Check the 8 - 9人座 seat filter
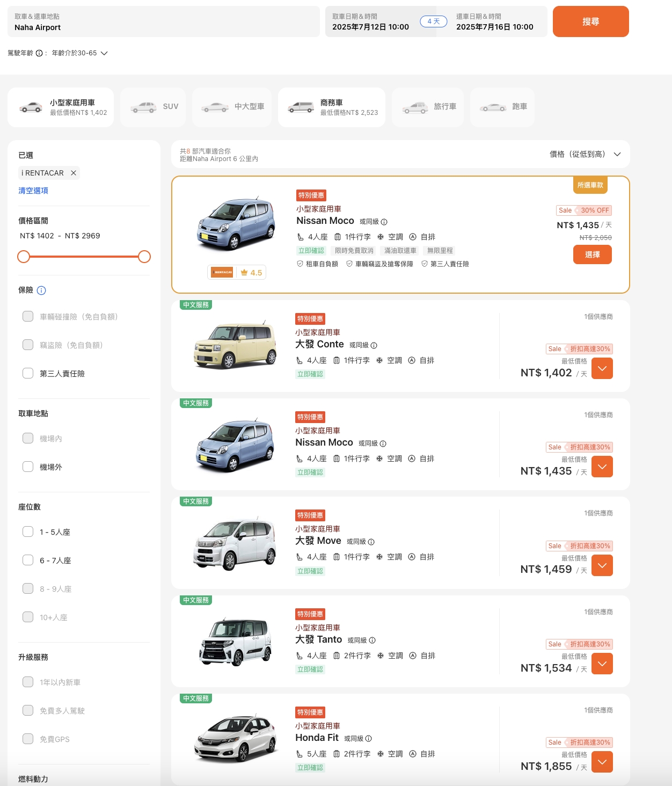The height and width of the screenshot is (786, 672). (28, 588)
